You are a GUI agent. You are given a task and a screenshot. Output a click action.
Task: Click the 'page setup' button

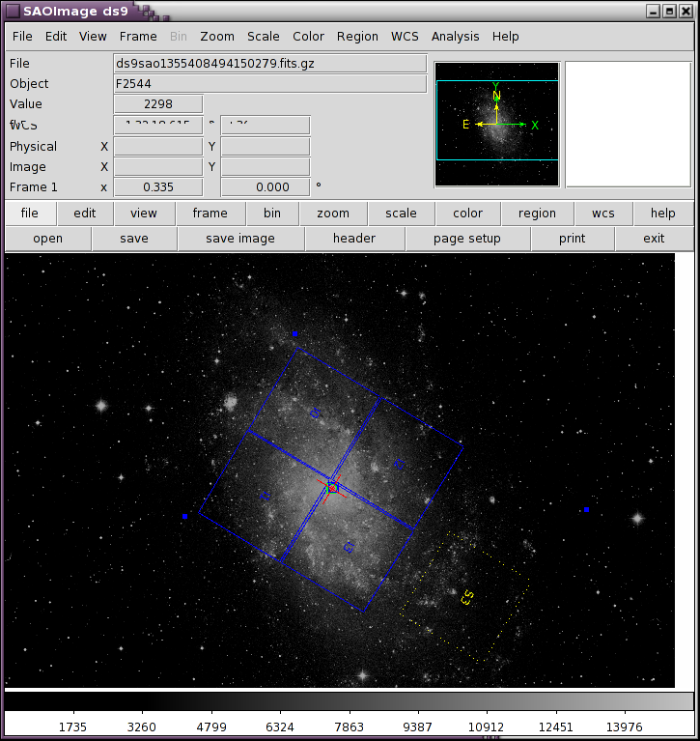click(x=467, y=239)
